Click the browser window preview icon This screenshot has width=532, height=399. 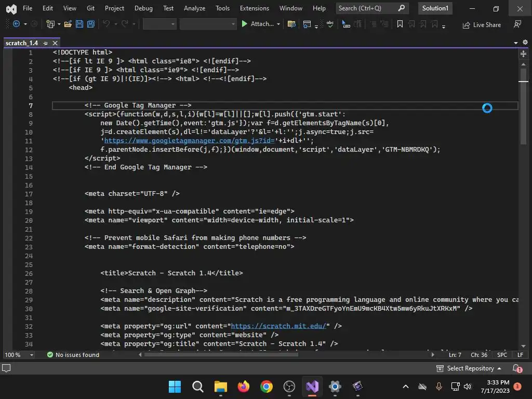[307, 24]
